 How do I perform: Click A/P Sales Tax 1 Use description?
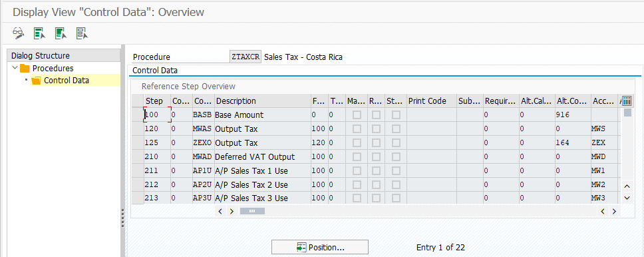click(262, 170)
